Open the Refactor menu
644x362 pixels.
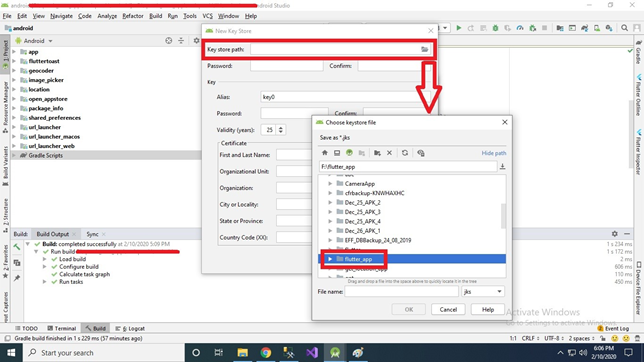tap(133, 16)
